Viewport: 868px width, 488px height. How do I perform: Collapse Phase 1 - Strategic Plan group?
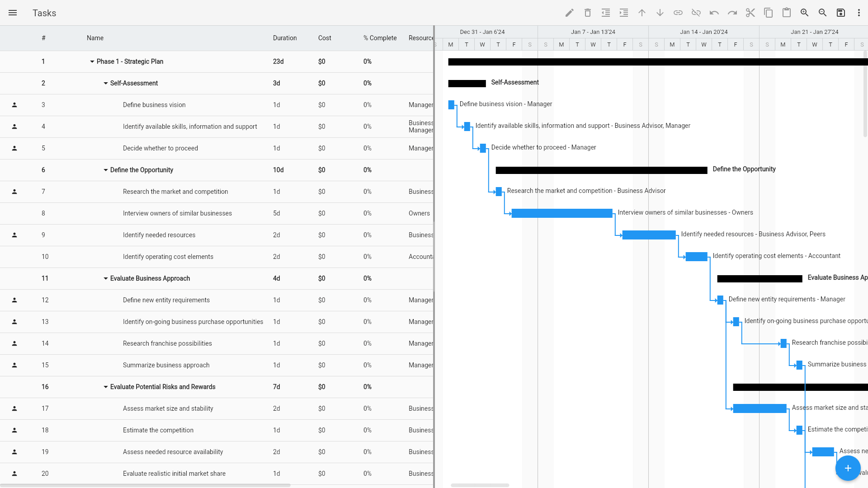click(x=92, y=61)
